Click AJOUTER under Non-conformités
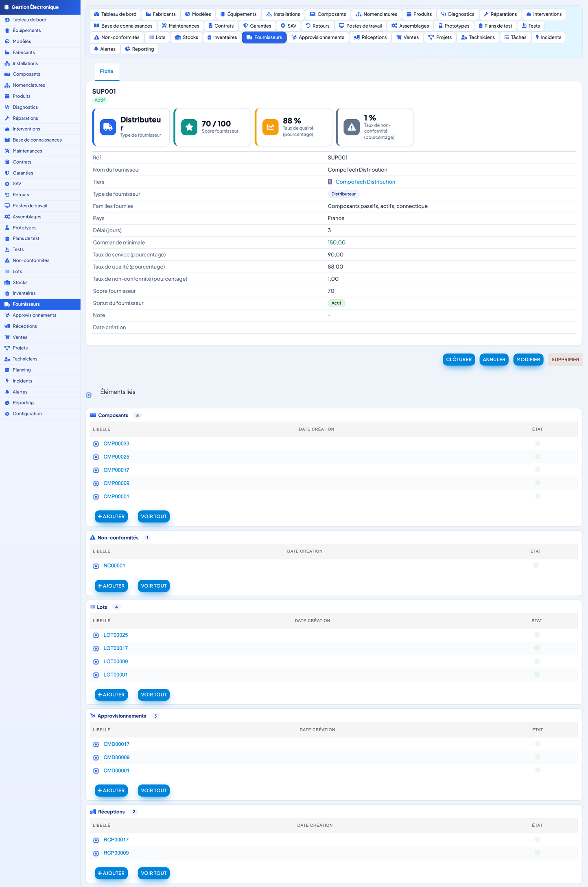 tap(111, 586)
